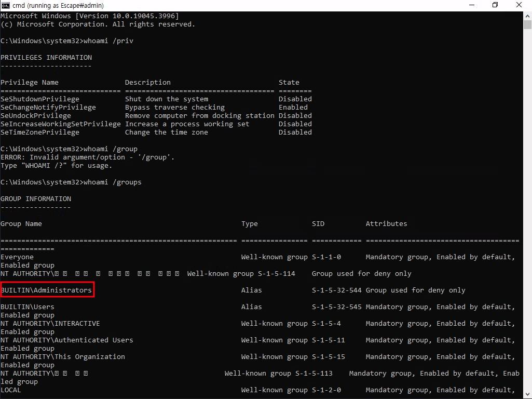The height and width of the screenshot is (399, 532).
Task: Click the 'NT AUTHORITY\Authenticated Users' entry
Action: (67, 340)
